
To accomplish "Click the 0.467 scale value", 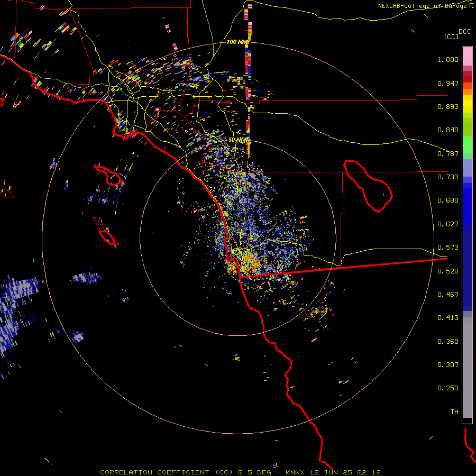I will click(x=448, y=295).
